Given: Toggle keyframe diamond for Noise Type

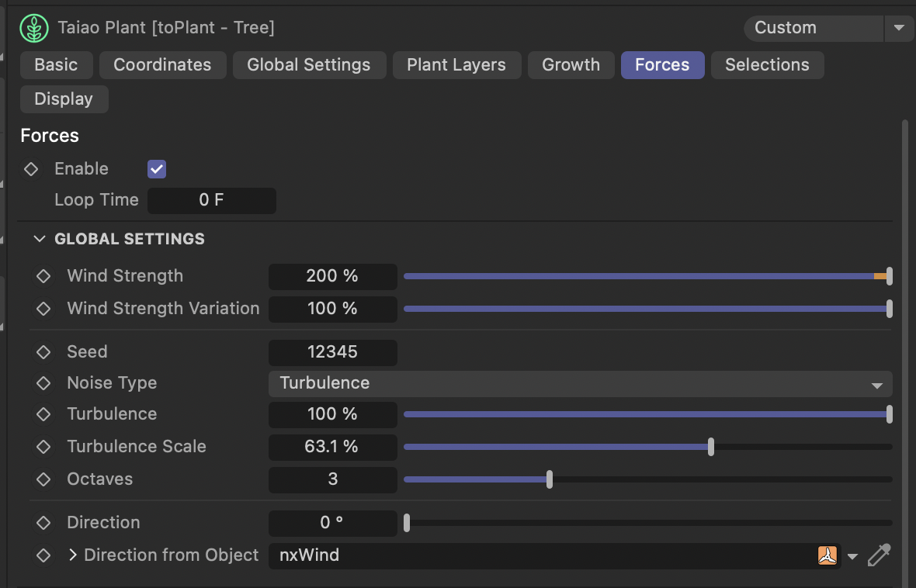Looking at the screenshot, I should tap(43, 383).
